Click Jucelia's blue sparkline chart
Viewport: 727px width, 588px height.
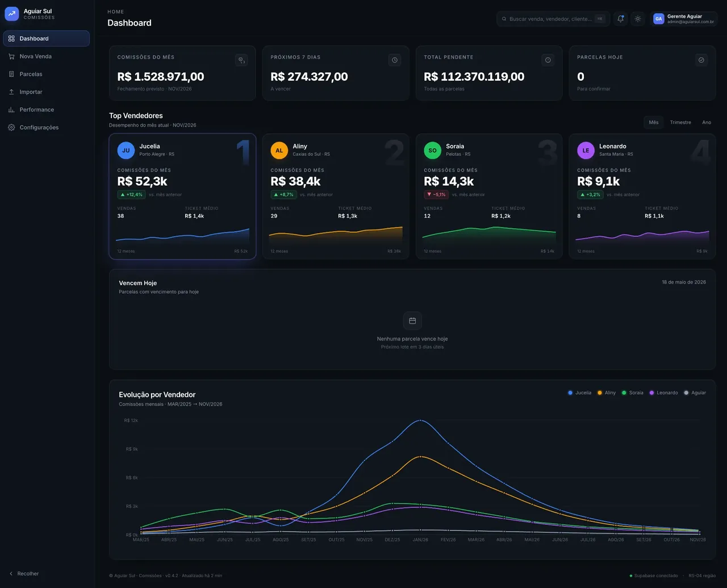click(182, 236)
